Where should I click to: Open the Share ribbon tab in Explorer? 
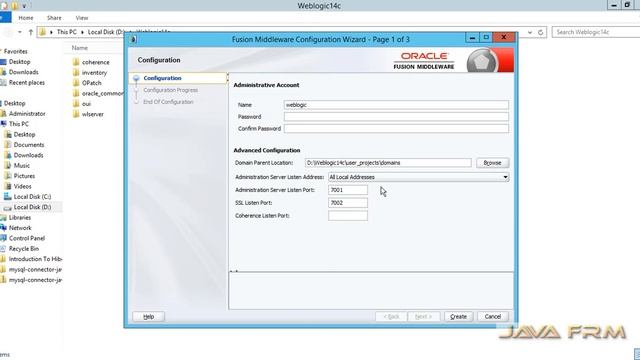[x=54, y=18]
